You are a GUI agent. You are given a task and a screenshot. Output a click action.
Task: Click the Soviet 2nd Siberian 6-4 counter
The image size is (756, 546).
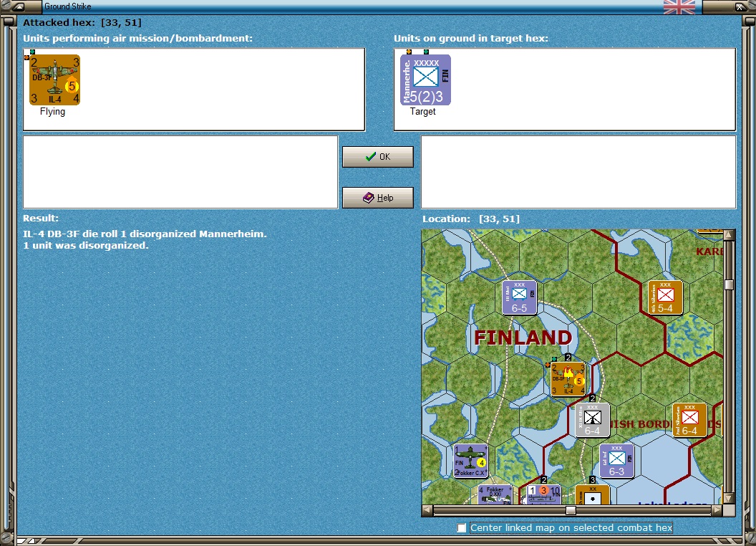(689, 420)
